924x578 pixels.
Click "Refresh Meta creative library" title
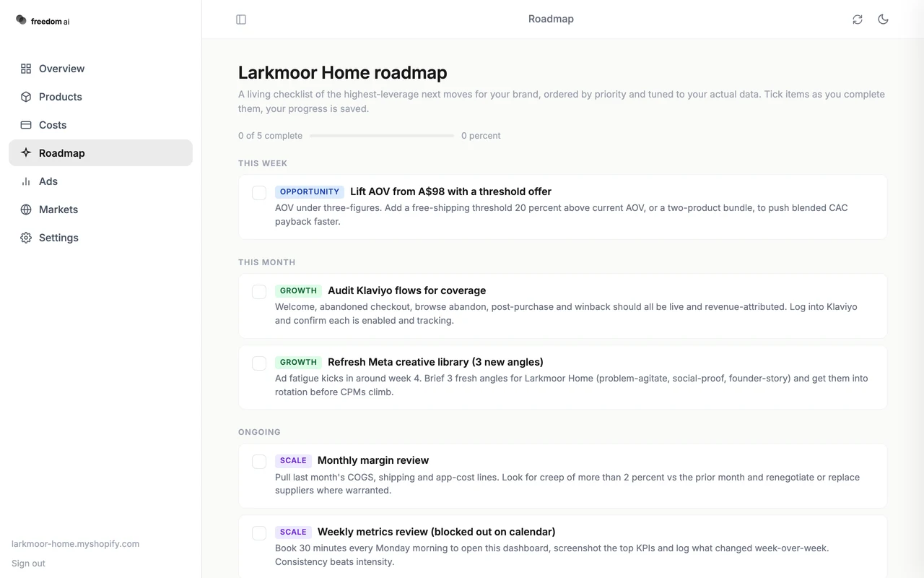[436, 362]
